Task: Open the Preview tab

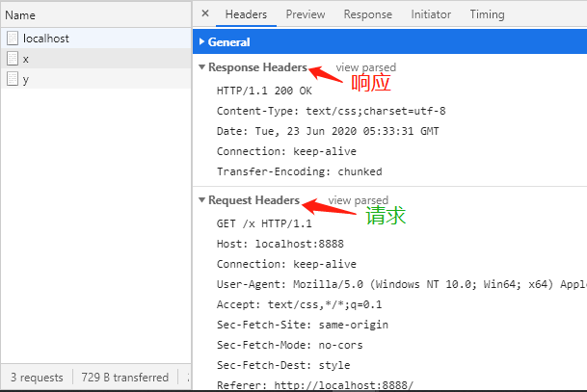Action: [x=306, y=14]
